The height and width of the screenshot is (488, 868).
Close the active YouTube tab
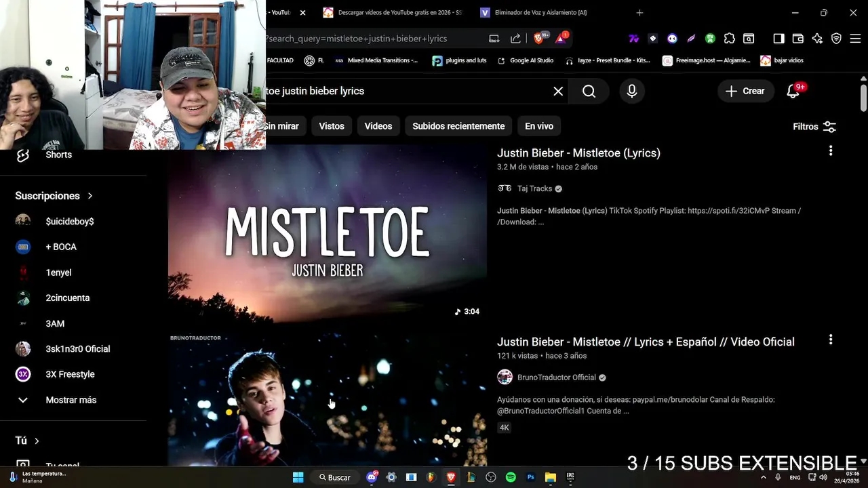click(x=302, y=13)
